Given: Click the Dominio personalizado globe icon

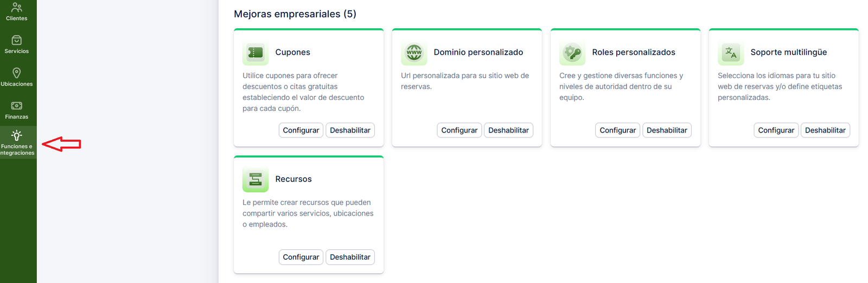Looking at the screenshot, I should click(414, 53).
